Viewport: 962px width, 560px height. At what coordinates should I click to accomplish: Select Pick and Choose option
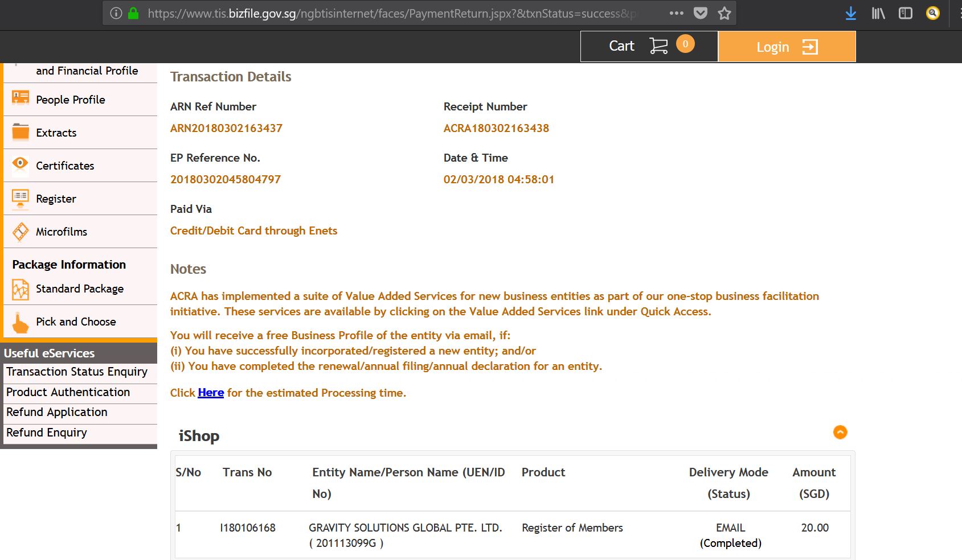(x=80, y=322)
